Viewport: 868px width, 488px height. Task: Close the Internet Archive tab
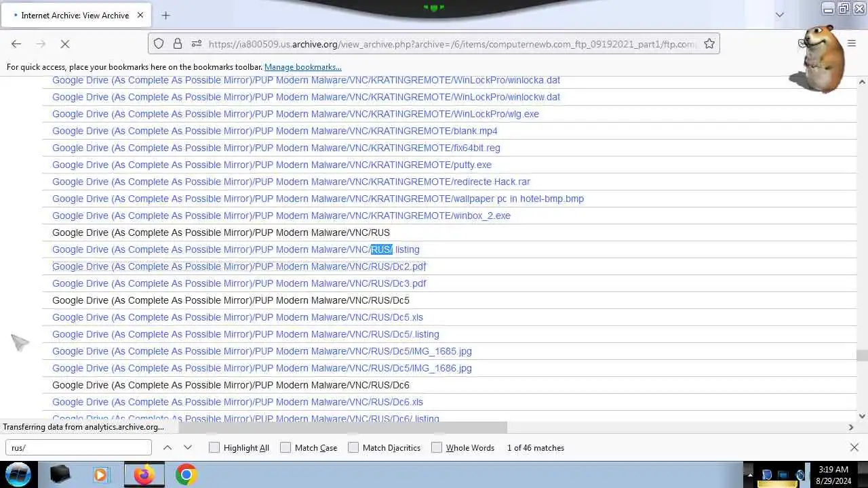(x=140, y=15)
